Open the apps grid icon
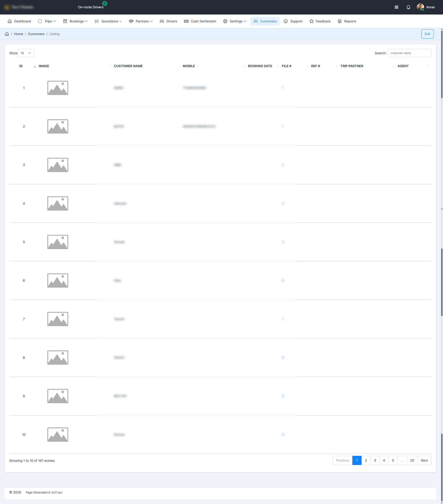 396,7
